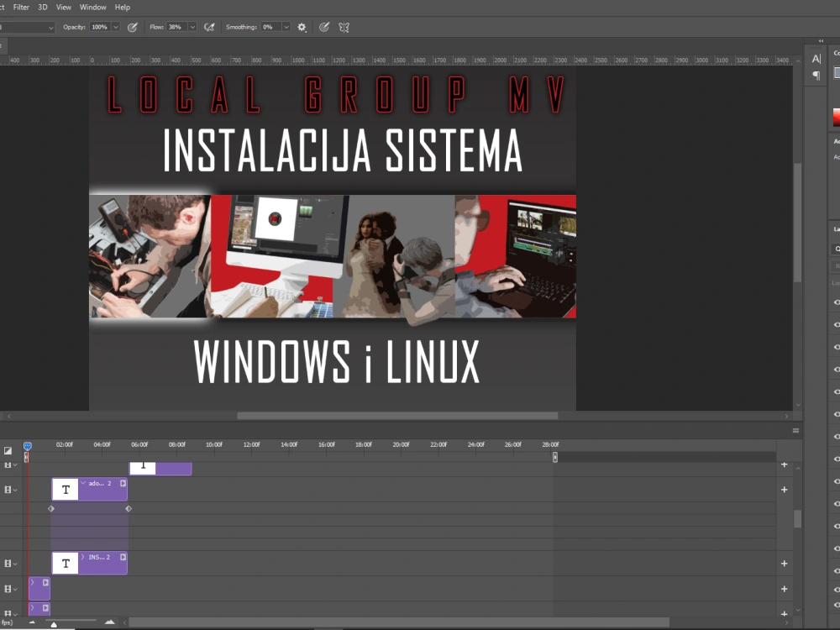
Task: Select the 'INS... 2' text clip thumbnail
Action: pyautogui.click(x=66, y=564)
